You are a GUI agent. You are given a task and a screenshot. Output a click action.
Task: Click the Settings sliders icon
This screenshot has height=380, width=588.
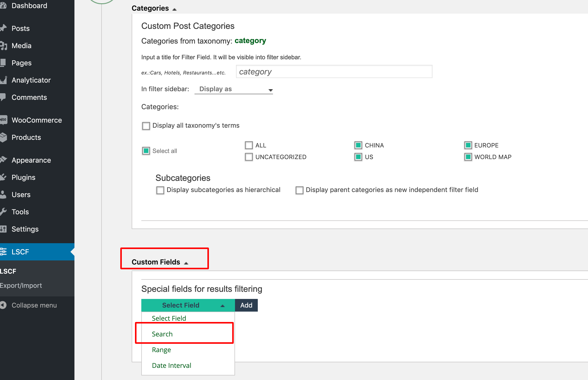click(x=3, y=229)
